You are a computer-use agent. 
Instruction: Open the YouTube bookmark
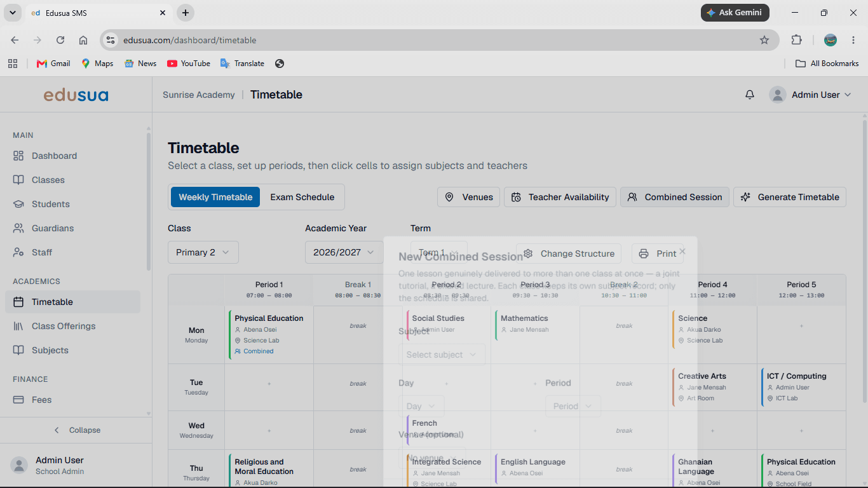click(x=189, y=64)
